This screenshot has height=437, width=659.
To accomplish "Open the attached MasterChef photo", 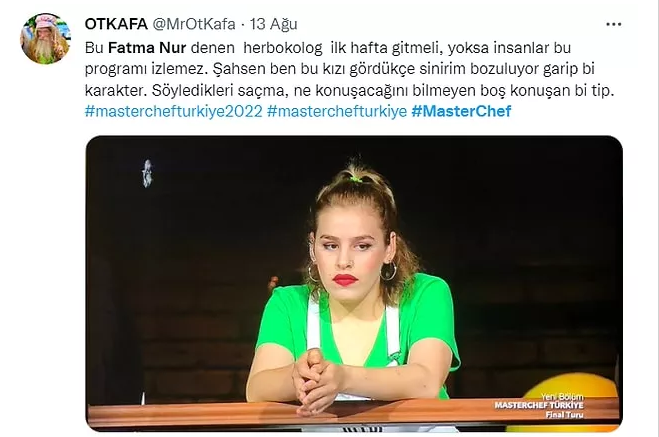I will (x=354, y=284).
